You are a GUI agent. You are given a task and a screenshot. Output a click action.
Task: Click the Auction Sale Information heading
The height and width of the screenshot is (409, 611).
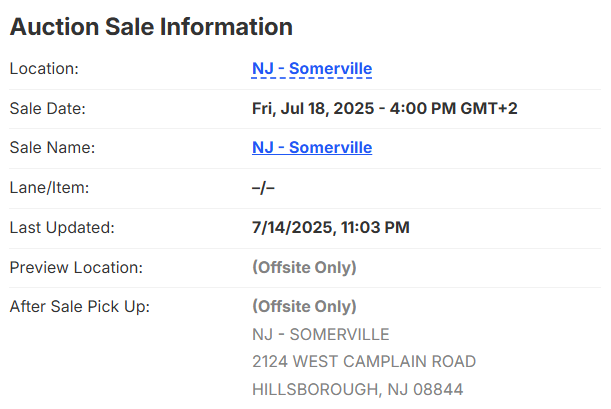151,27
